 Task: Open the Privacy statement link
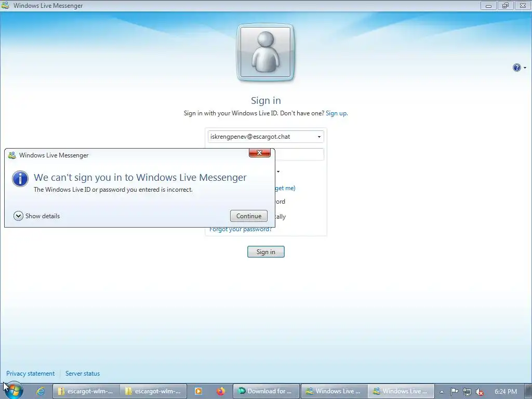click(x=31, y=373)
